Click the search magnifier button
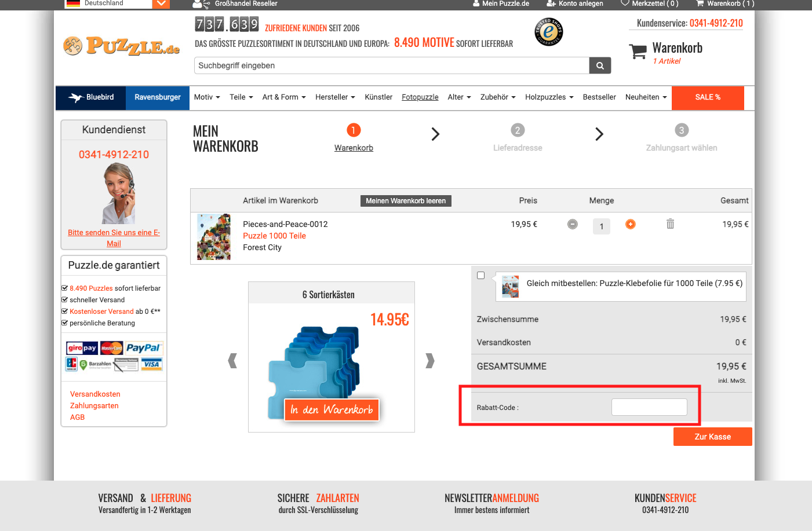 coord(600,65)
